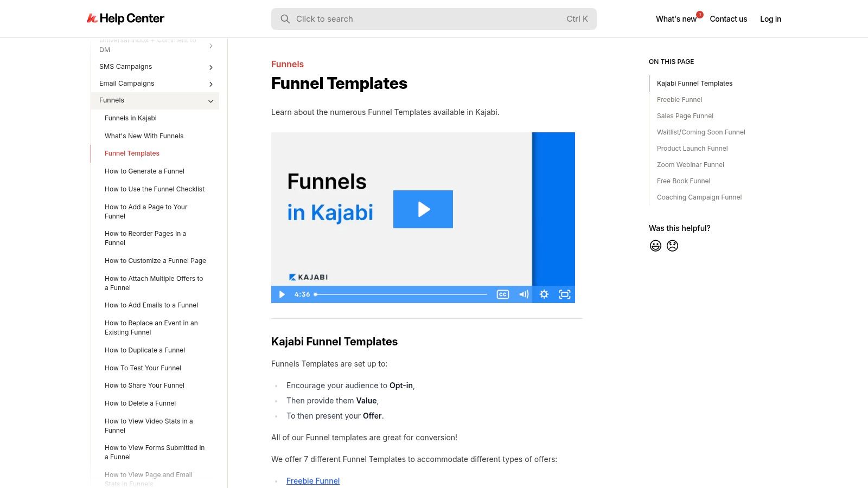
Task: Click the Kajabi Help Center logo
Action: pyautogui.click(x=125, y=18)
